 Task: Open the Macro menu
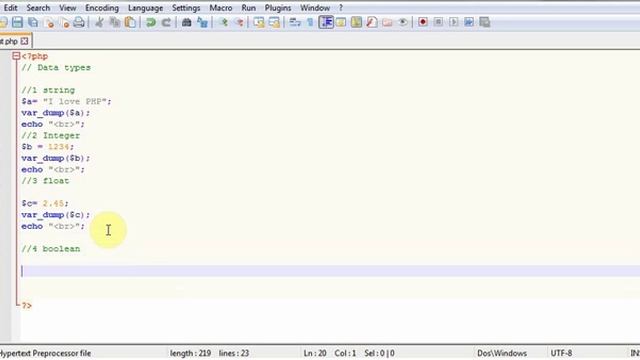[x=220, y=8]
